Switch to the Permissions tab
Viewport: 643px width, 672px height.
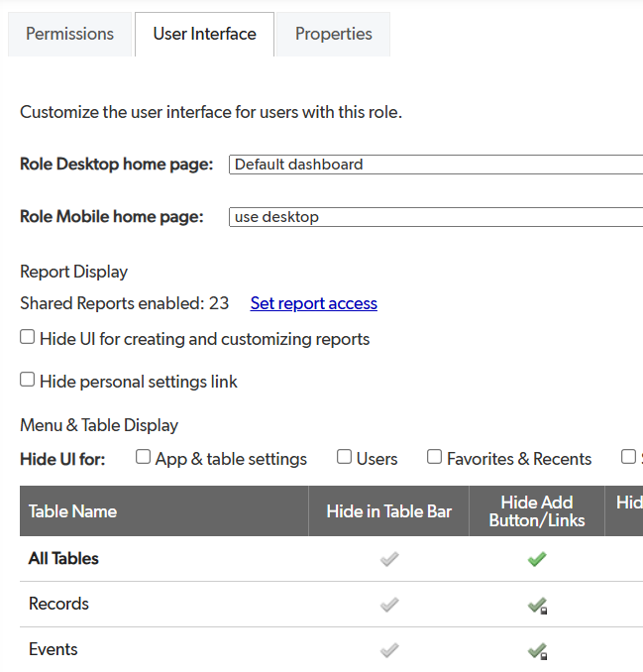tap(69, 34)
